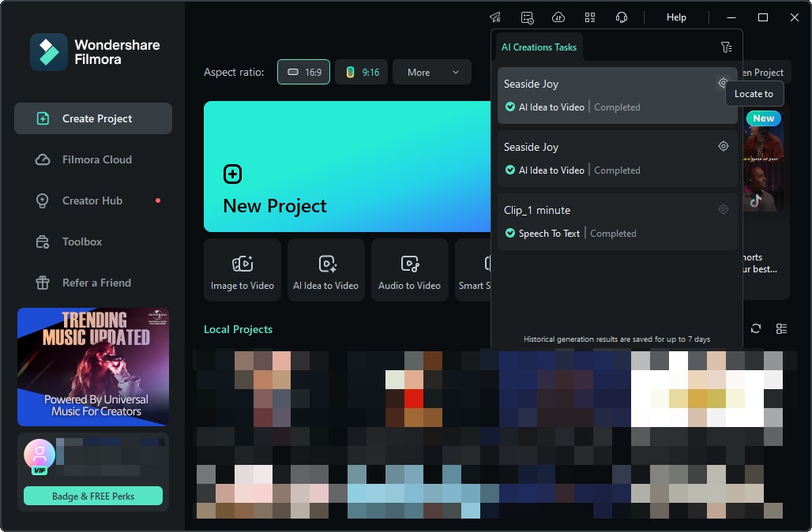Open the paper plane notifications icon
812x532 pixels.
(495, 17)
